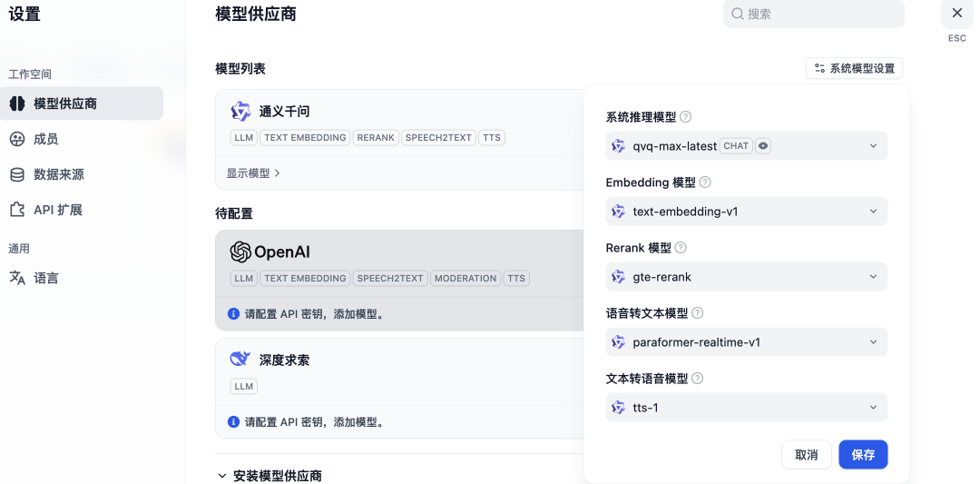This screenshot has width=980, height=484.
Task: Click the model logo beside paraformer-realtime-v1
Action: pyautogui.click(x=618, y=342)
